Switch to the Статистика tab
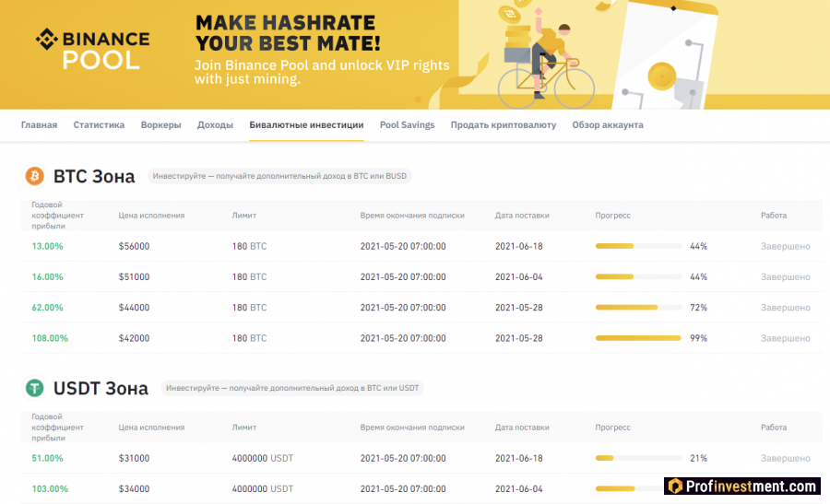 (99, 124)
